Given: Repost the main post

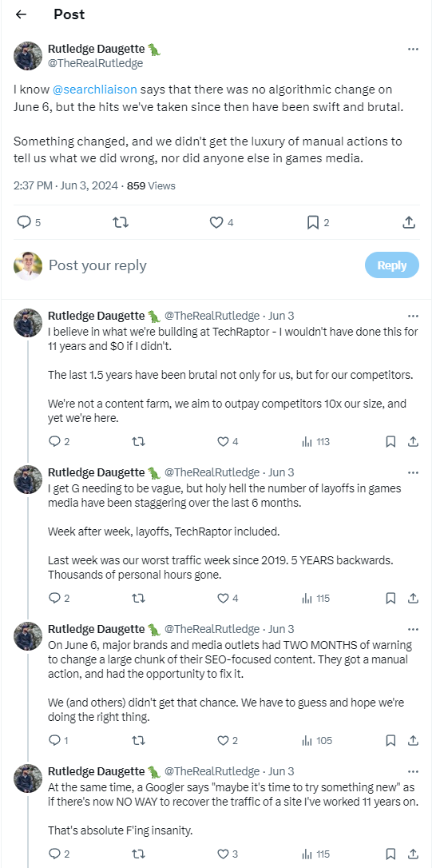Looking at the screenshot, I should (120, 222).
